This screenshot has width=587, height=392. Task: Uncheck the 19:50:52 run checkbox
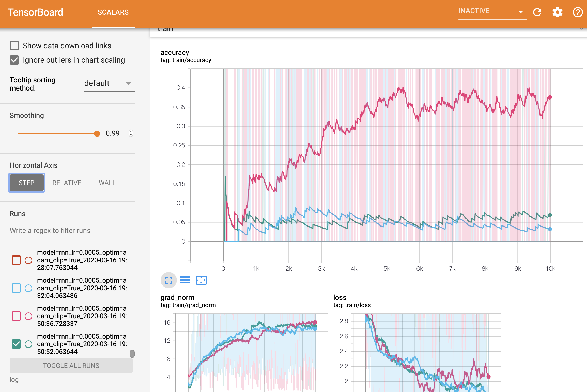click(x=16, y=344)
